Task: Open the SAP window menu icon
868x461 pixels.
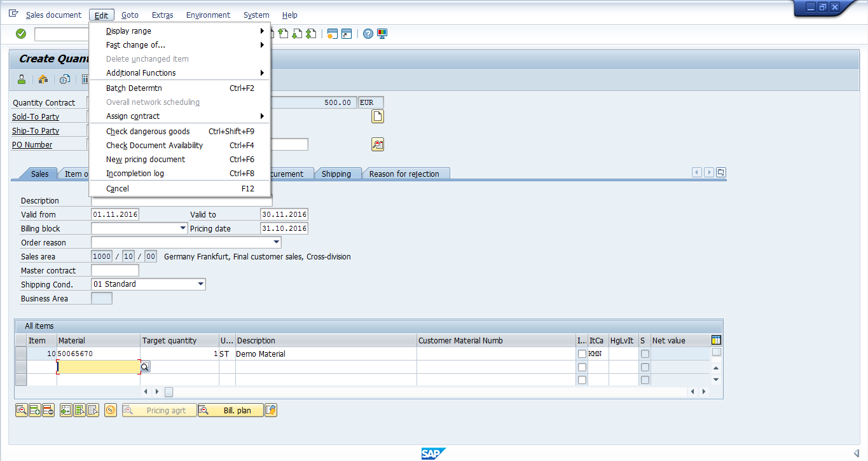Action: 13,13
